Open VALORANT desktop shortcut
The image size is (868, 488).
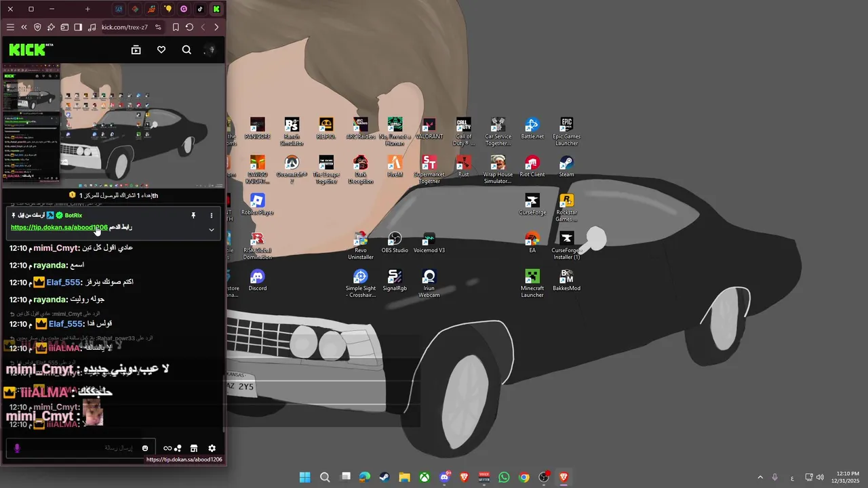[x=429, y=129]
